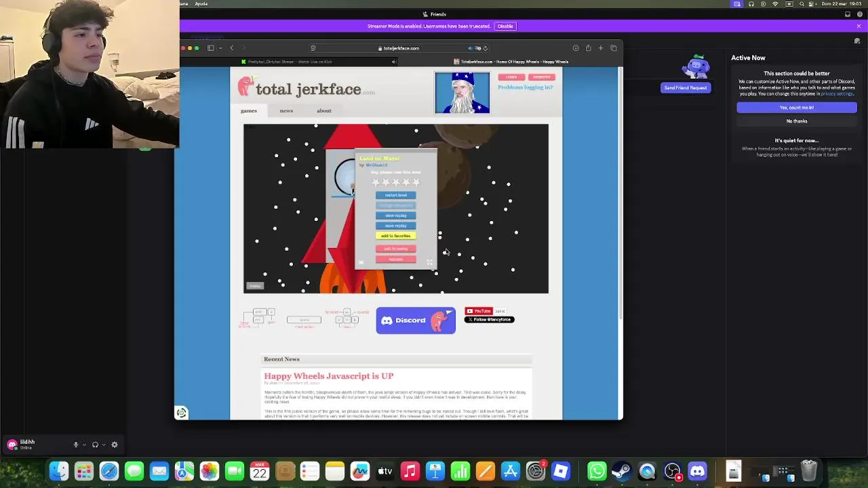Open Discord from the Dock
Screen dimensions: 868x488
point(697,471)
